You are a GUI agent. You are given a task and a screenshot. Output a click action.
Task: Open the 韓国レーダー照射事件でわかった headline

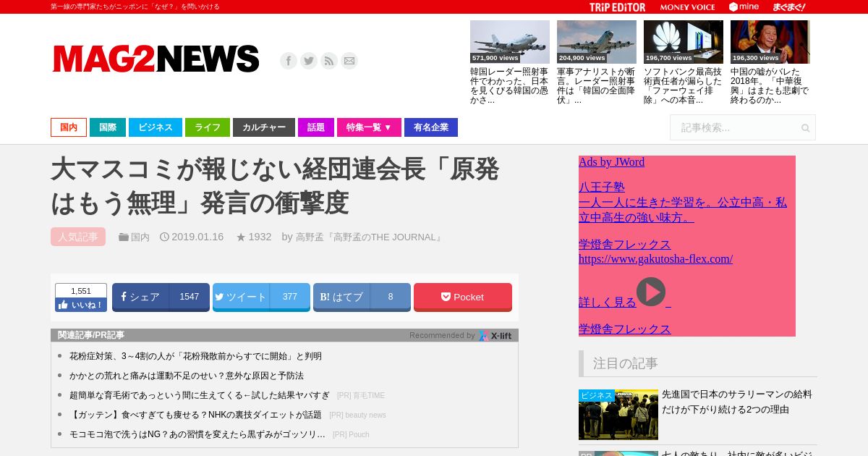click(x=509, y=86)
